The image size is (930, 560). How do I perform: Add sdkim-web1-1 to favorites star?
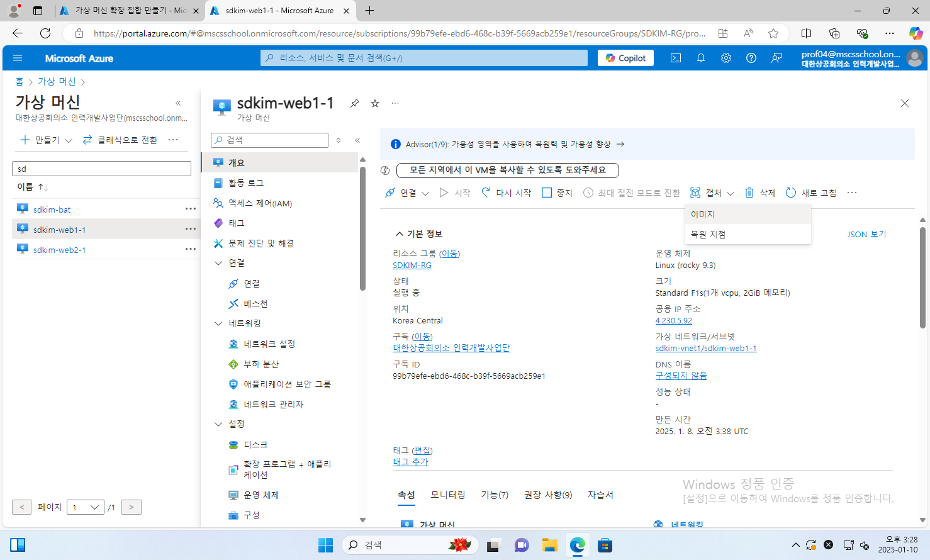[375, 103]
